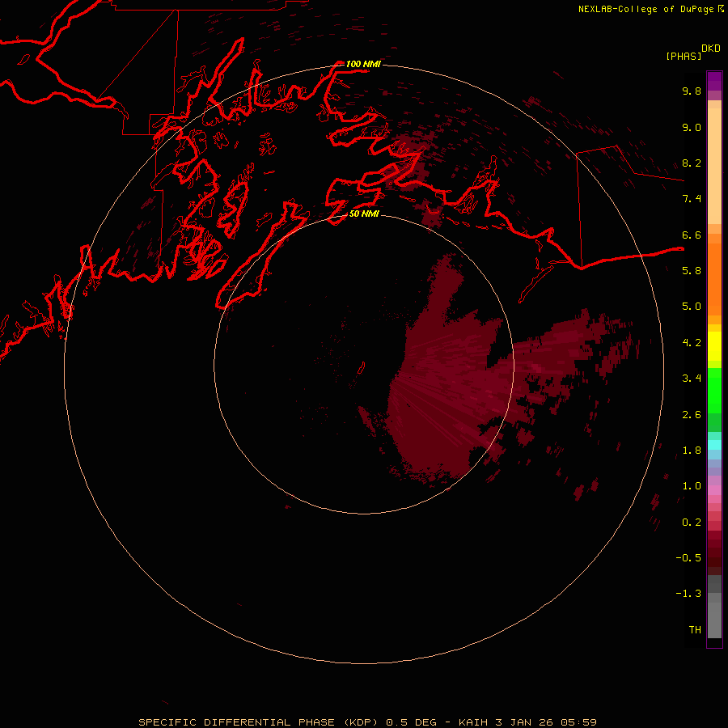The image size is (728, 728).
Task: Click the -1.3 value on the color scale
Action: (x=688, y=594)
